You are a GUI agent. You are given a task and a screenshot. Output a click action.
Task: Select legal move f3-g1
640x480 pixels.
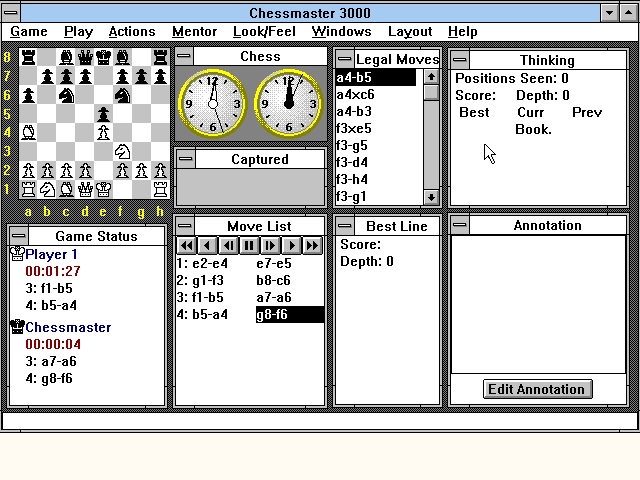coord(376,197)
